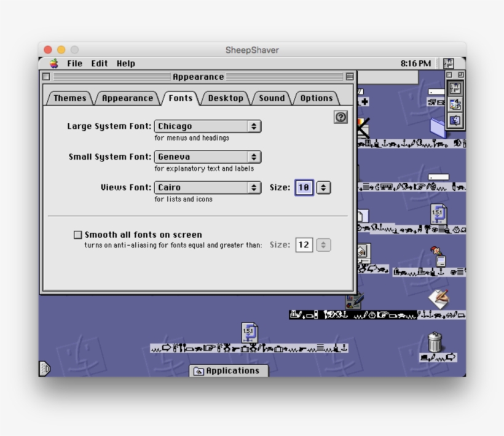The height and width of the screenshot is (436, 504).
Task: Select the hand-writing document icon on desktop
Action: (x=439, y=299)
